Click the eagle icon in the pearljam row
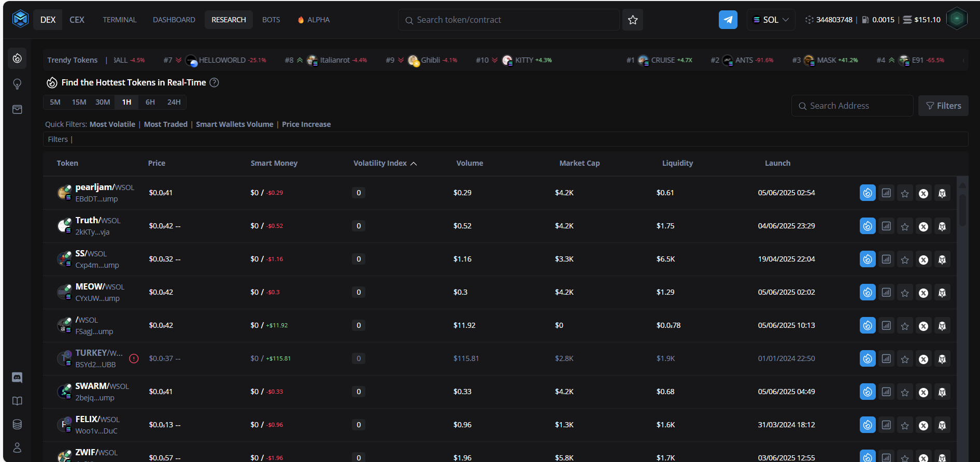980x462 pixels. point(942,193)
